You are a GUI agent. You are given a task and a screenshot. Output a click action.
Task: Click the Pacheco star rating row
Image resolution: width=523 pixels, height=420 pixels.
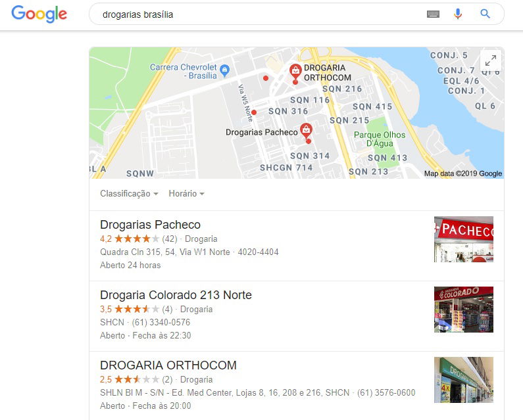pyautogui.click(x=159, y=239)
